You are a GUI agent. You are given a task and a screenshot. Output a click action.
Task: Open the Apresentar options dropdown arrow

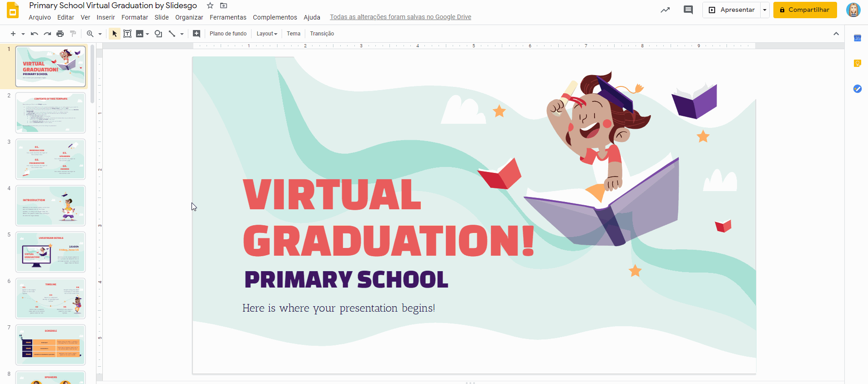pos(765,10)
